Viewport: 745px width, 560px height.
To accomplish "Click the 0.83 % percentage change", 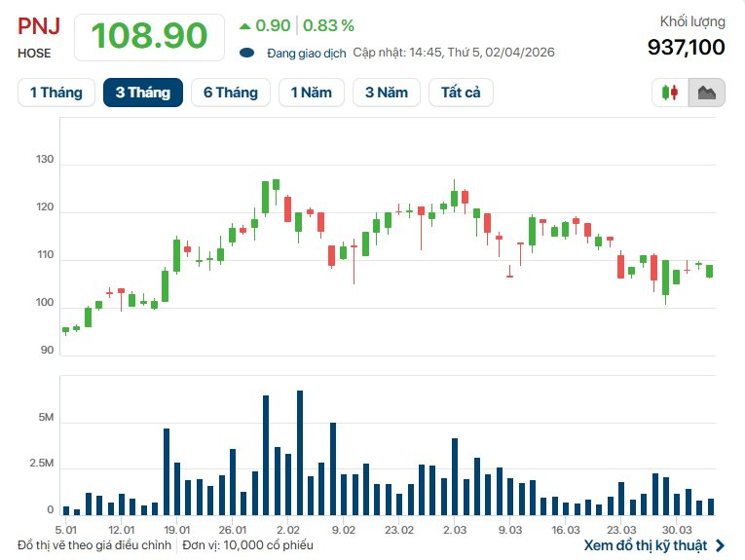I will coord(331,25).
